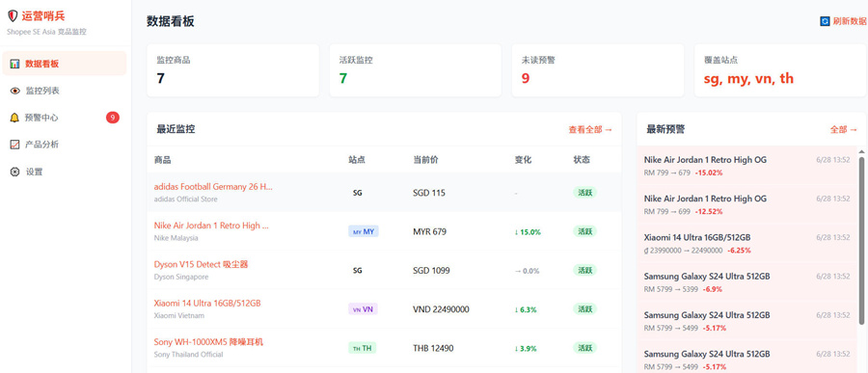Click the 全部 → link in 最新预警

click(x=844, y=129)
